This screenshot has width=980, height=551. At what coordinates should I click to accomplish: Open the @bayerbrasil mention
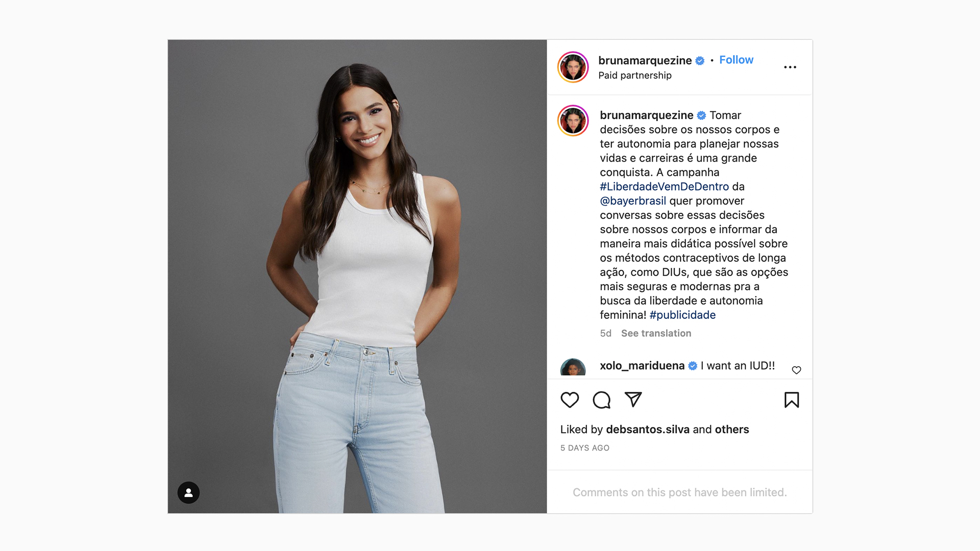click(x=633, y=201)
